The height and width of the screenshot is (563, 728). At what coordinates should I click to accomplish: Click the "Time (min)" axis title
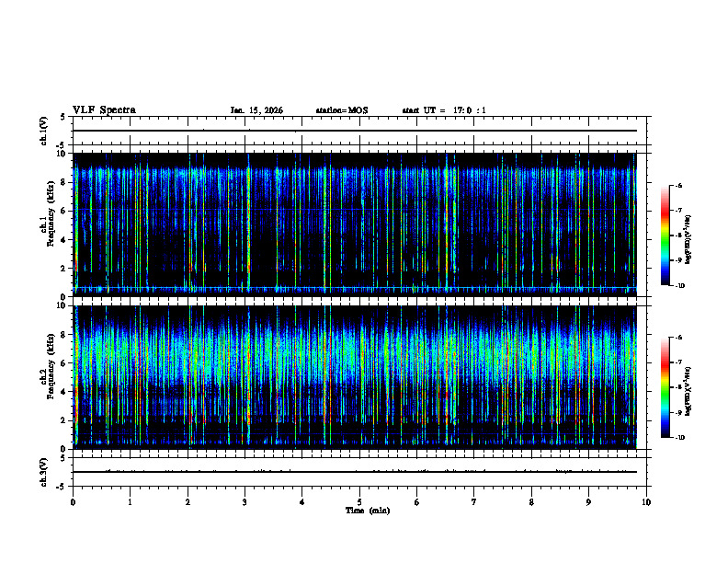tap(368, 511)
